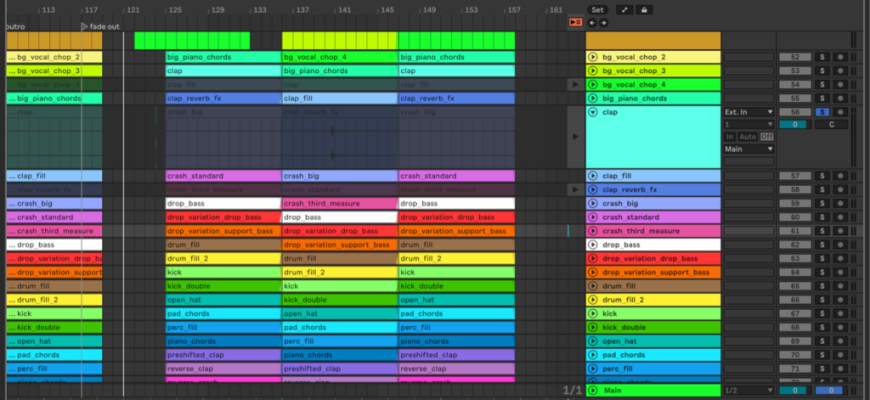This screenshot has width=870, height=400.
Task: Click the track activator numbered 60
Action: pos(794,217)
